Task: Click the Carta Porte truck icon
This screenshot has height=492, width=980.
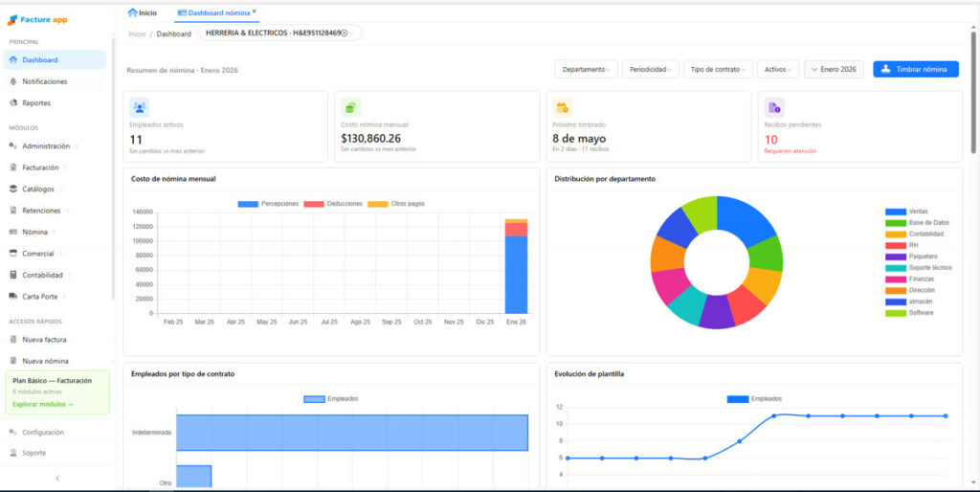Action: pyautogui.click(x=13, y=297)
